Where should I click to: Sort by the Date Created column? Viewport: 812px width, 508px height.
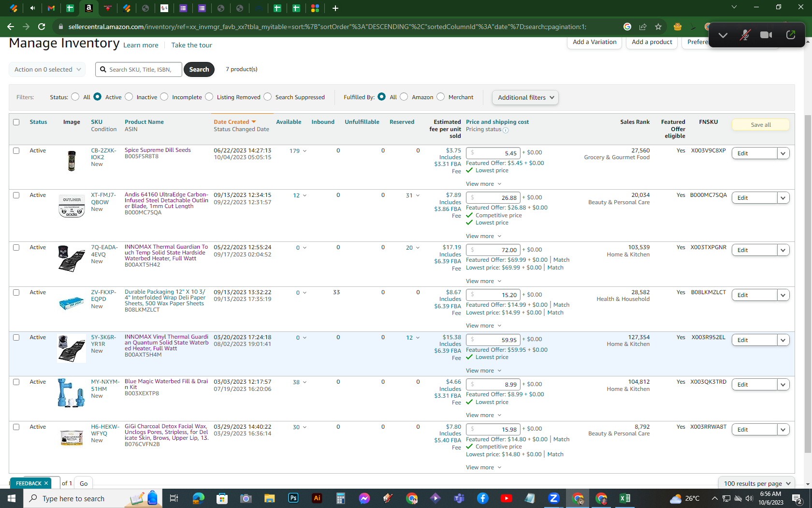(x=235, y=122)
